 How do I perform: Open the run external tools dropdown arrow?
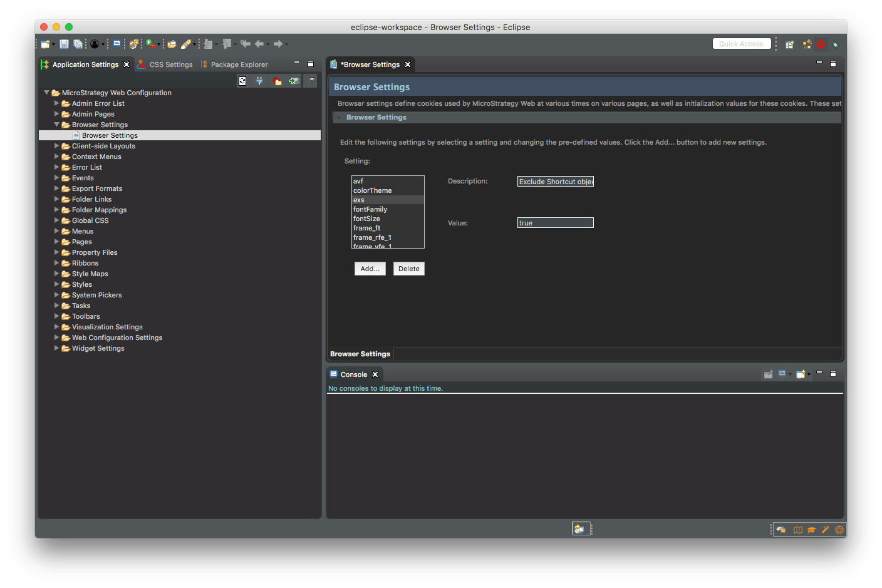159,44
